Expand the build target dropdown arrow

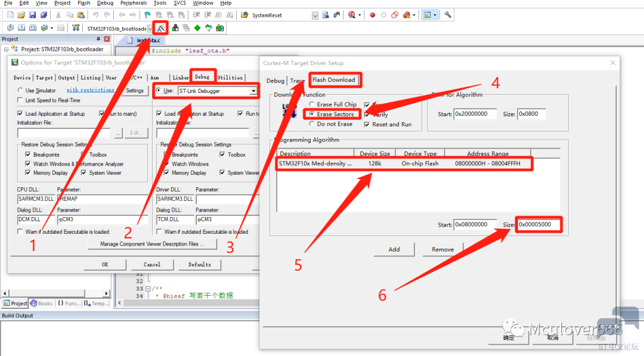[52, 28]
